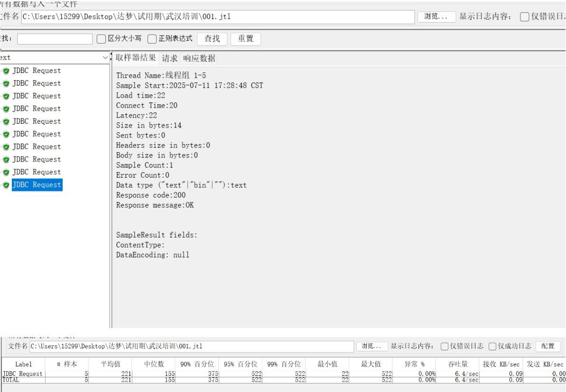Click the 90% 百分位 column header
This screenshot has height=392, width=566.
tap(197, 364)
